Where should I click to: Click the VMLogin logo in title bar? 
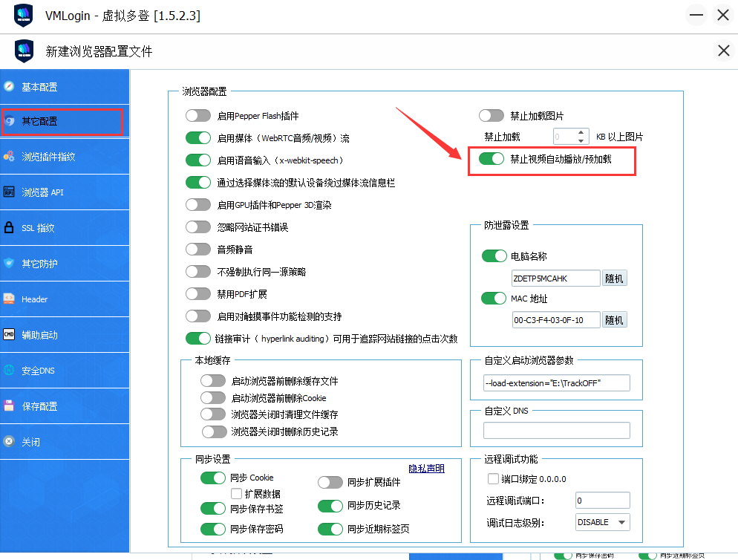24,15
